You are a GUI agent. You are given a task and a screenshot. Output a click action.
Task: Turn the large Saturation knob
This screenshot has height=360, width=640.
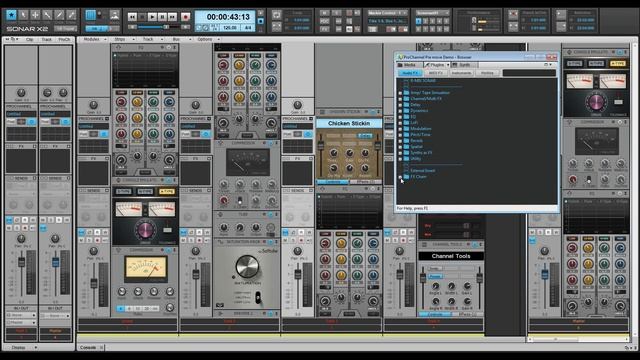click(247, 267)
